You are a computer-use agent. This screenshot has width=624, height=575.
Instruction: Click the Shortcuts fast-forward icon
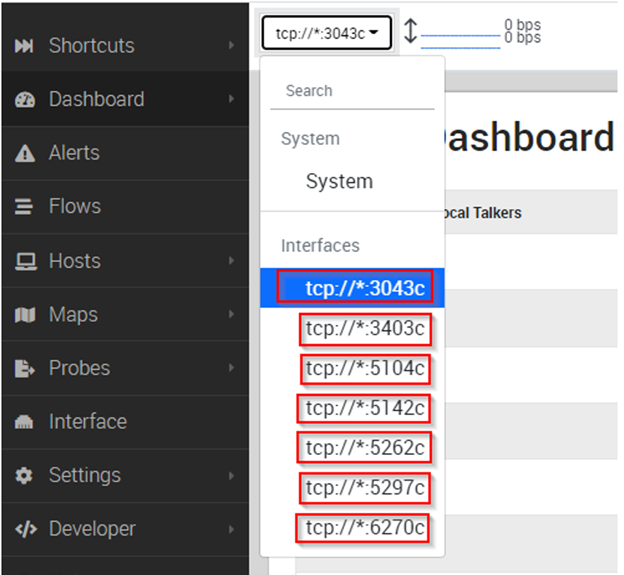(24, 46)
